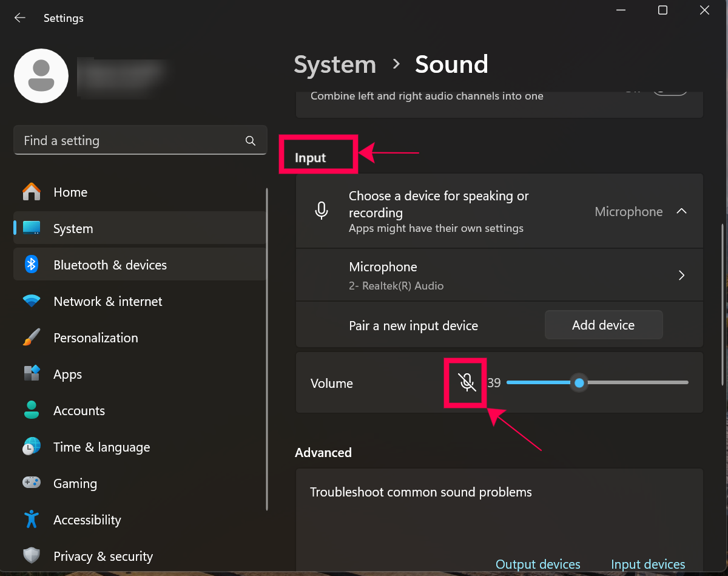
Task: Click the Network wifi icon
Action: coord(32,301)
